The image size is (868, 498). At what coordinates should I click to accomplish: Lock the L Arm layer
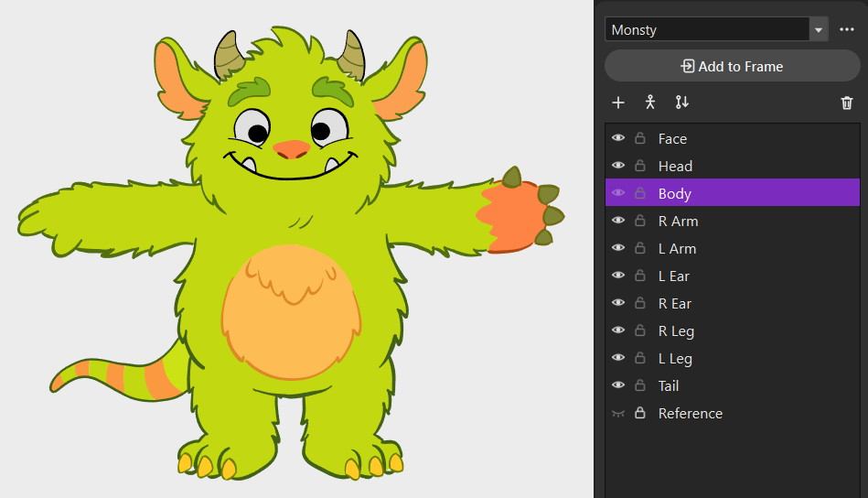[x=640, y=247]
